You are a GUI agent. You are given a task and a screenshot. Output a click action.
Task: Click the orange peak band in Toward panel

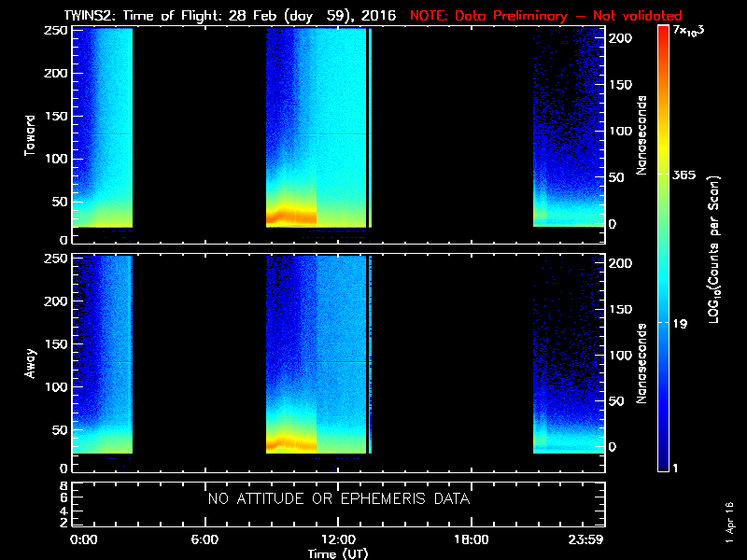(290, 217)
